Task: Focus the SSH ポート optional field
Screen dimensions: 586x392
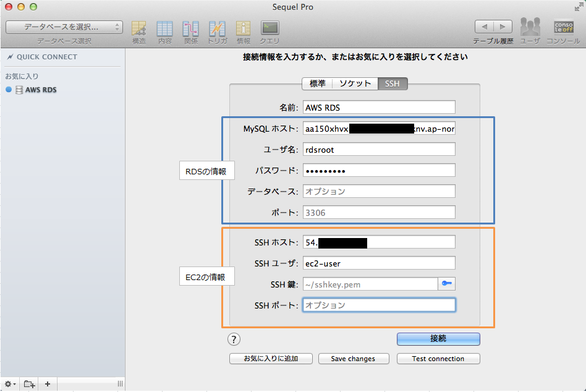Action: 379,305
